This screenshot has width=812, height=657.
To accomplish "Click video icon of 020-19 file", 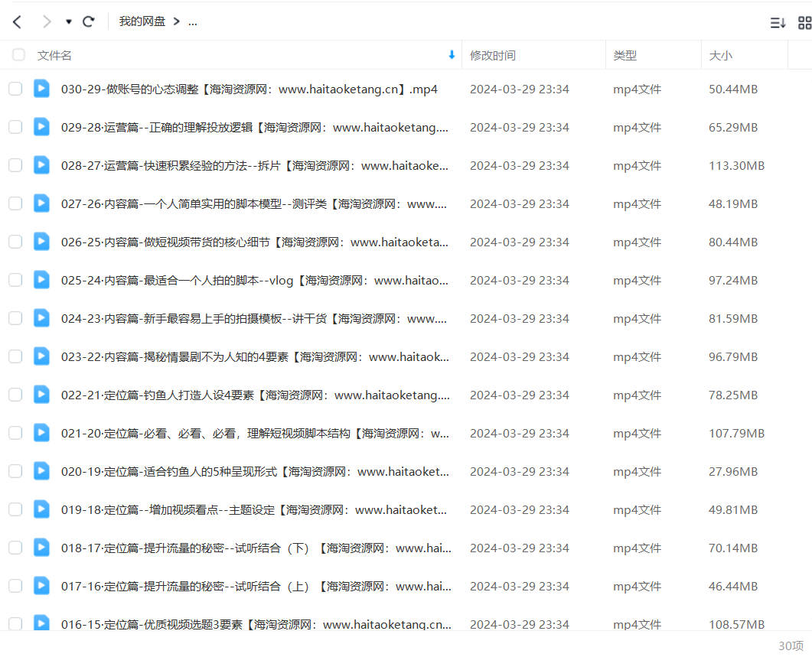I will coord(41,471).
